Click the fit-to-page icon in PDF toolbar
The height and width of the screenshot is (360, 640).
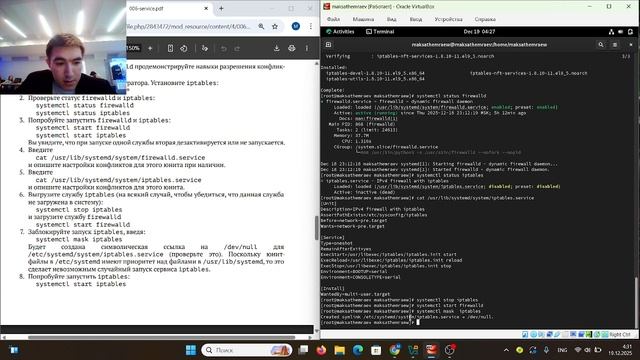[x=170, y=48]
